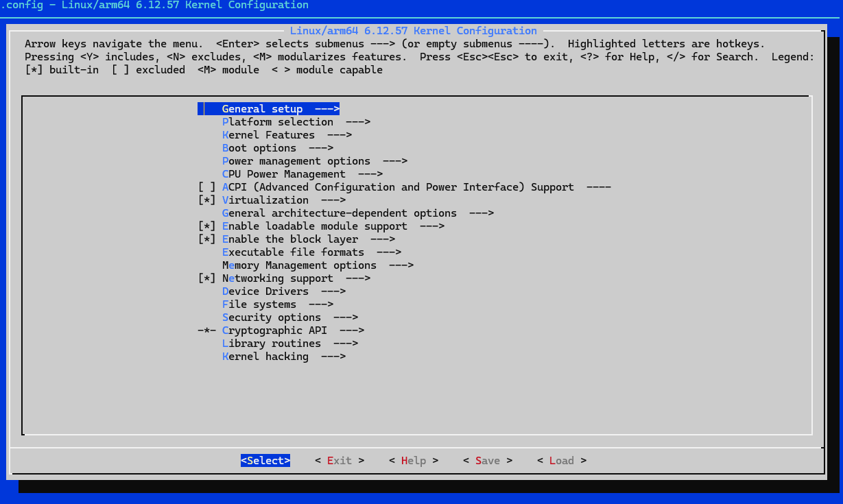
Task: Click the ACPI empty submenu dashes
Action: point(599,187)
